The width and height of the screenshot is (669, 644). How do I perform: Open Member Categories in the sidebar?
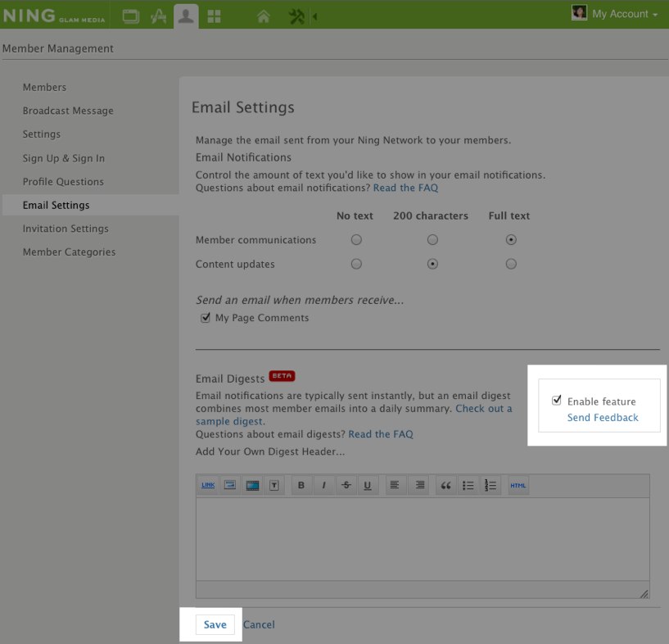[x=69, y=252]
